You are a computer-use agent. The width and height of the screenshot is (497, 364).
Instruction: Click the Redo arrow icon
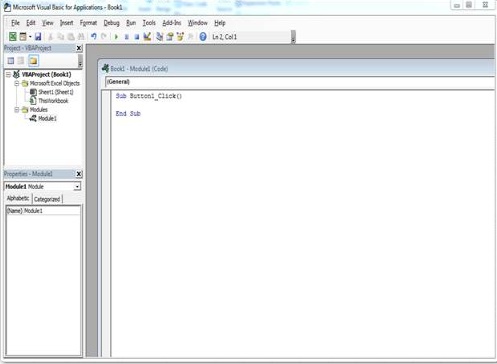coord(104,36)
